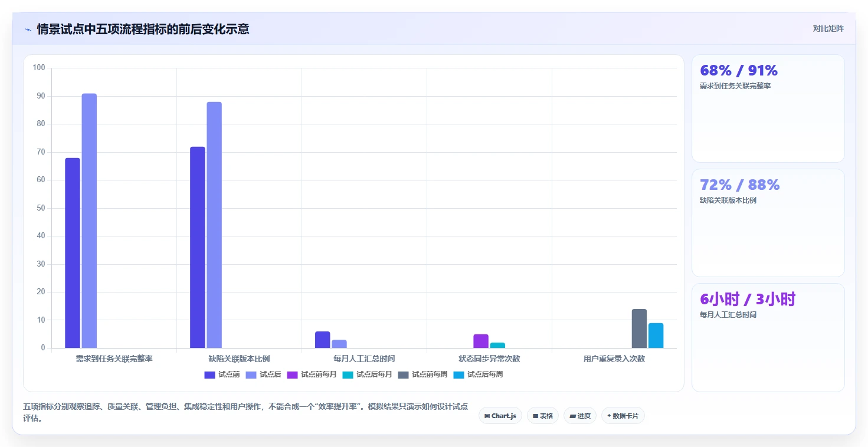The width and height of the screenshot is (868, 447).
Task: Click the y-axis value 0
Action: 43,348
